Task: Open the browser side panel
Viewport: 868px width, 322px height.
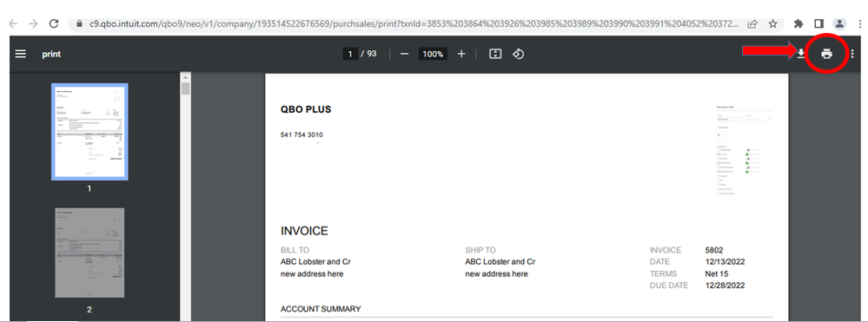Action: 818,23
